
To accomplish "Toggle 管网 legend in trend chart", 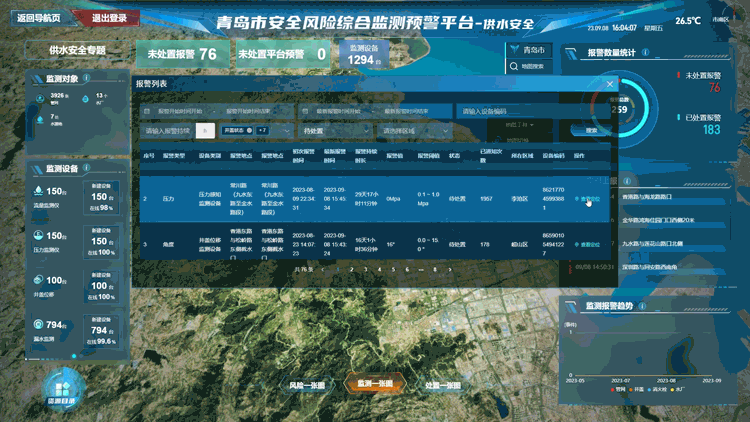I will coord(618,389).
